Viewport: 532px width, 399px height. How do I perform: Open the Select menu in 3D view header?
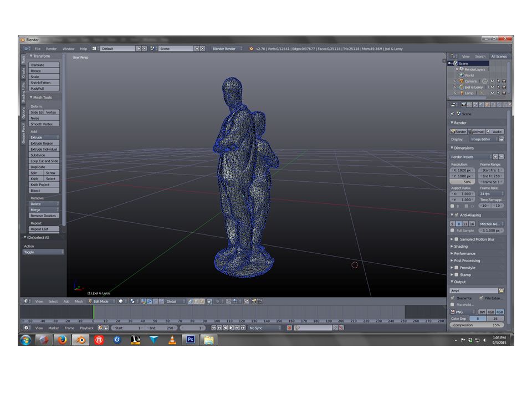pos(53,301)
